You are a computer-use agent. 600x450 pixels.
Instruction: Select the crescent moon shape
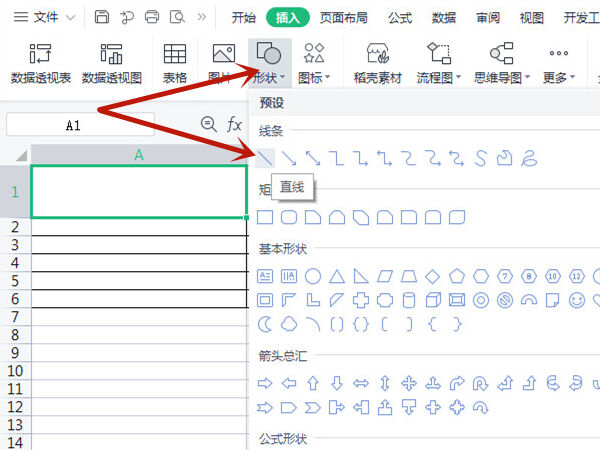coord(265,324)
